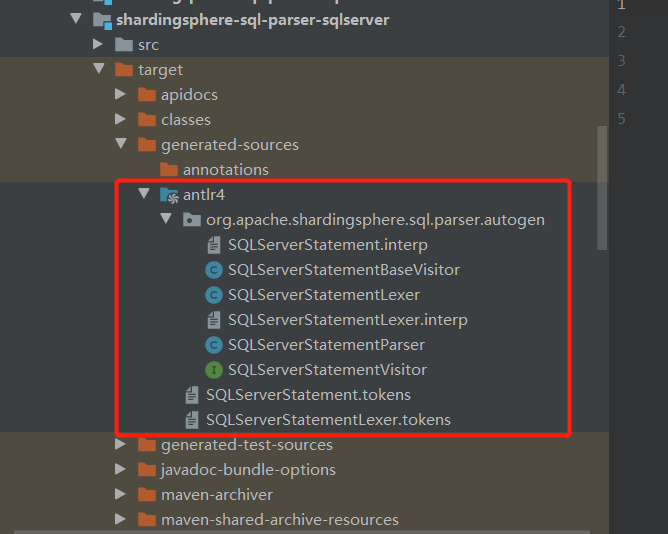Expand the javadoc-bundle-options folder arrow
This screenshot has width=668, height=534.
[x=121, y=469]
